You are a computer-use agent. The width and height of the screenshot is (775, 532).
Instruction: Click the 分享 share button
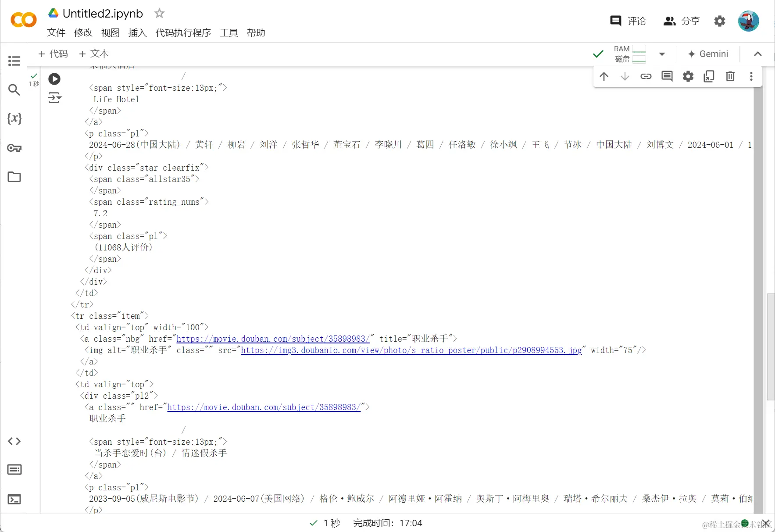coord(682,21)
